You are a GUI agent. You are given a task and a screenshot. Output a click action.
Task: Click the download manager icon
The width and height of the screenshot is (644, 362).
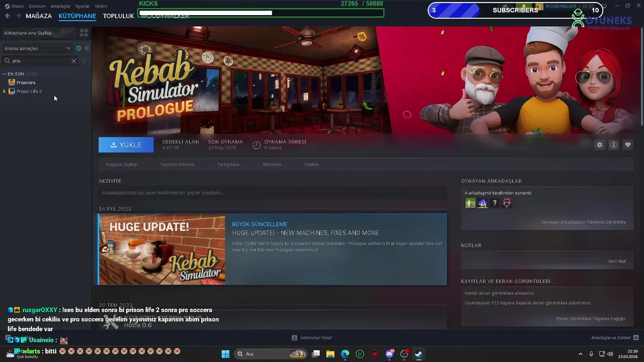point(294,338)
